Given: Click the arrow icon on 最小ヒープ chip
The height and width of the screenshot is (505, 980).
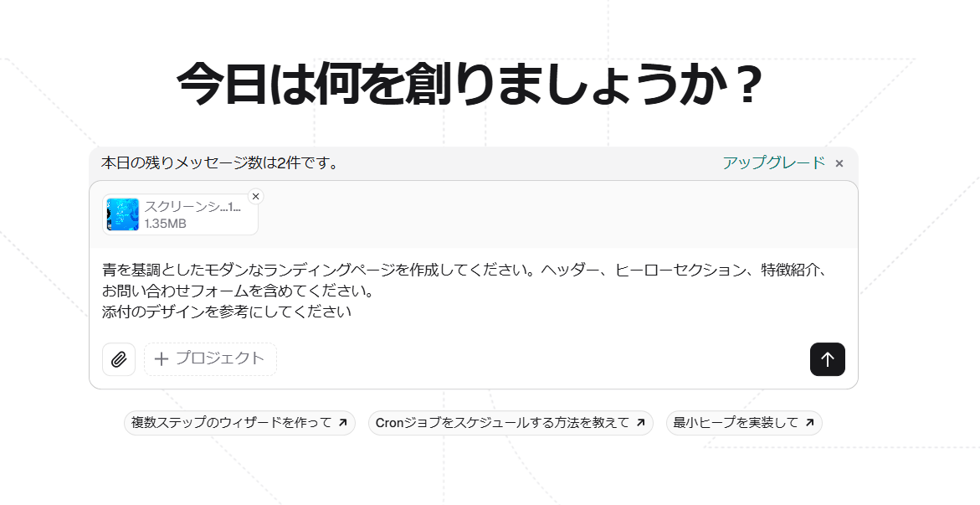Looking at the screenshot, I should [809, 423].
